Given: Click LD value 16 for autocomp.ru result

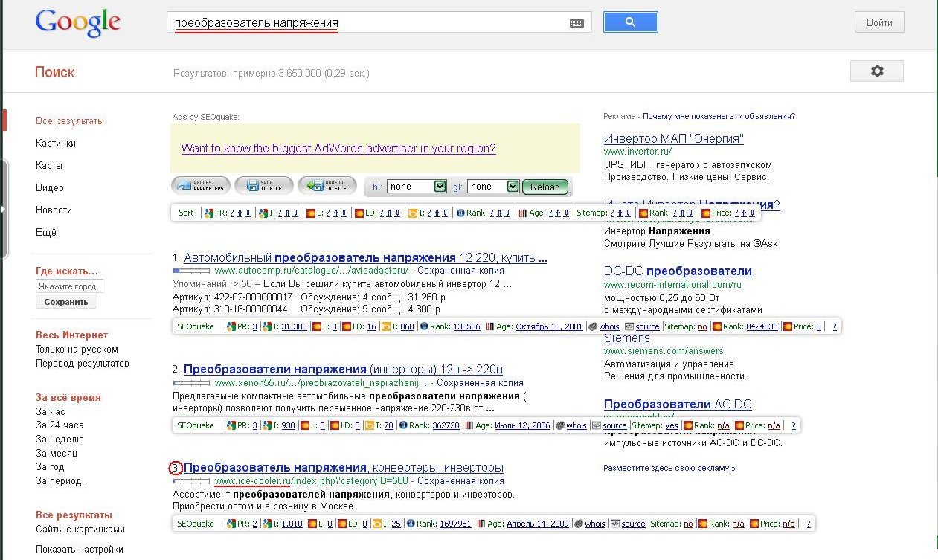Looking at the screenshot, I should pos(371,326).
